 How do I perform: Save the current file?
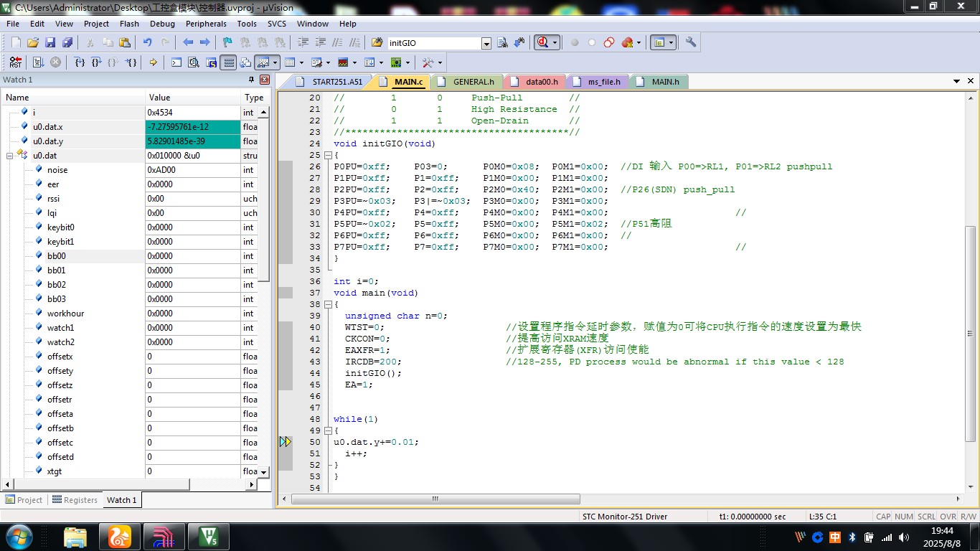click(x=50, y=42)
